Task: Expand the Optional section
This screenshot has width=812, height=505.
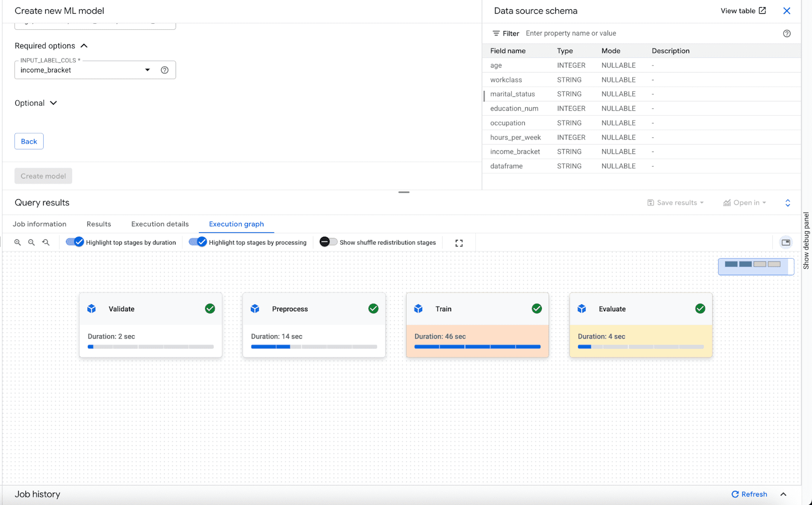Action: 53,102
